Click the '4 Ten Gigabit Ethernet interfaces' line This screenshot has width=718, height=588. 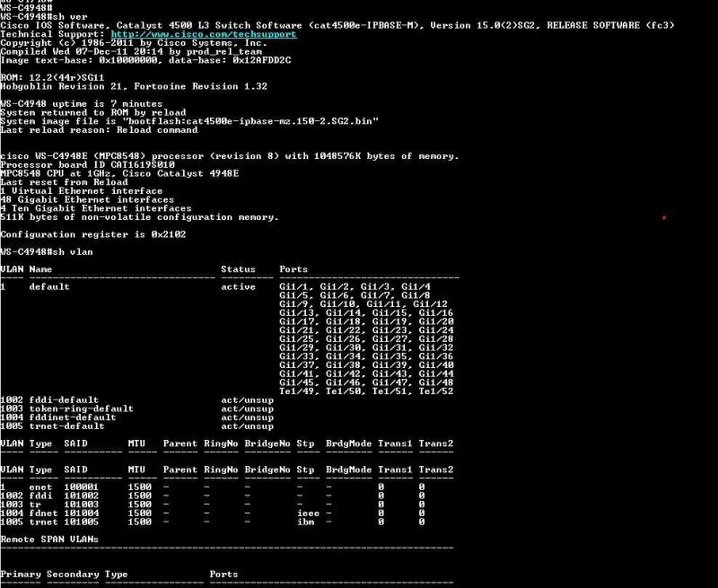coord(96,208)
